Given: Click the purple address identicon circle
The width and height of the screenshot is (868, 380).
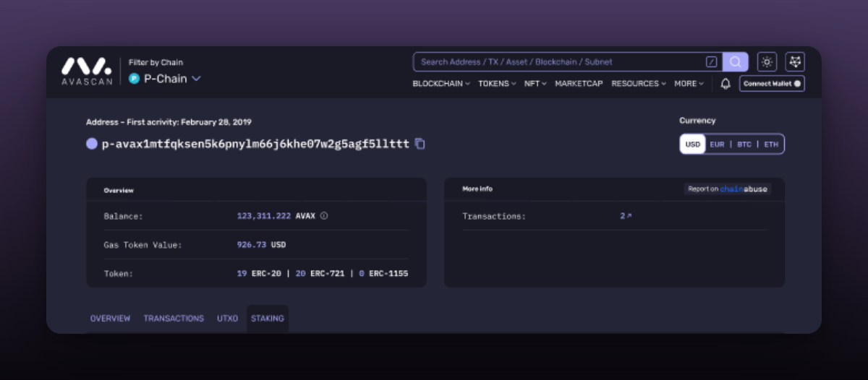Looking at the screenshot, I should (92, 144).
